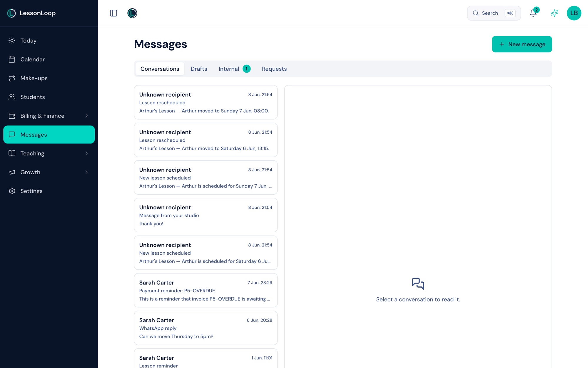Image resolution: width=588 pixels, height=368 pixels.
Task: Click the New message button
Action: click(522, 44)
